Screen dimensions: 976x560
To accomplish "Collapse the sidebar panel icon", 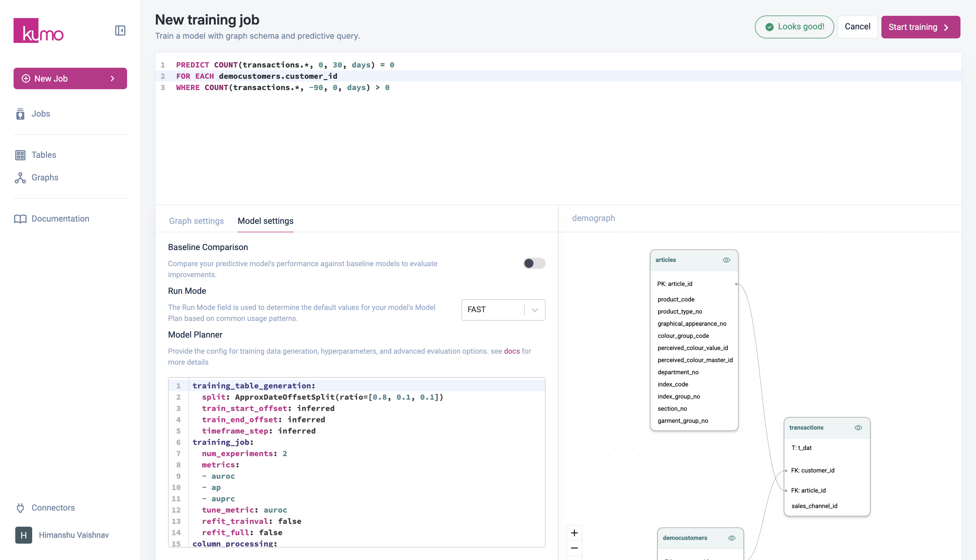I will 120,30.
